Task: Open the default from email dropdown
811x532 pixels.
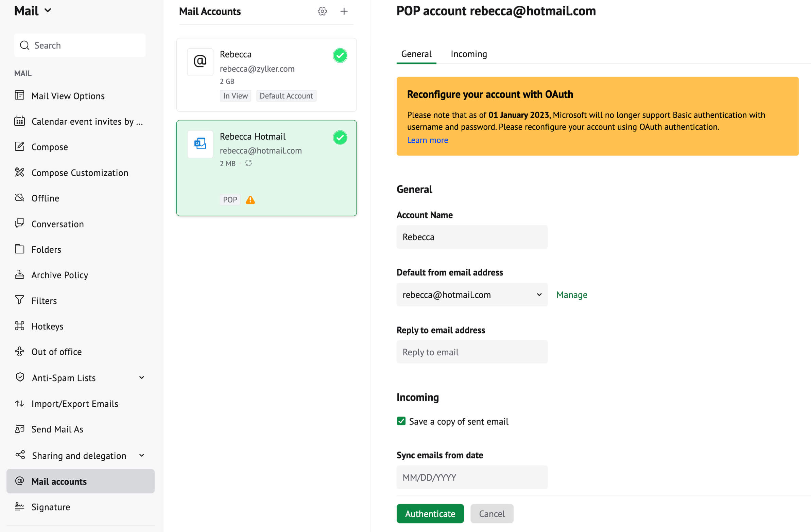Action: pyautogui.click(x=472, y=294)
